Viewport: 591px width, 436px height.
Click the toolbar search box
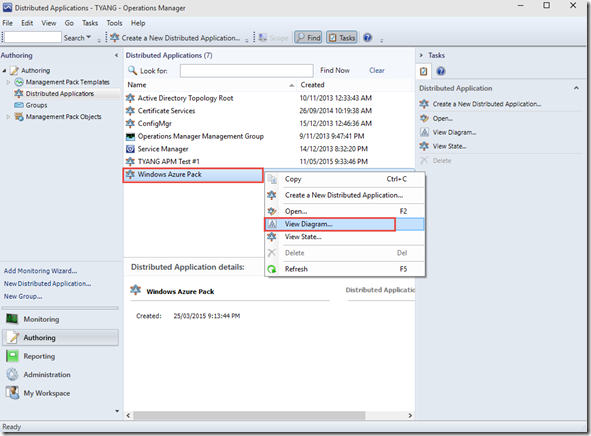click(32, 37)
